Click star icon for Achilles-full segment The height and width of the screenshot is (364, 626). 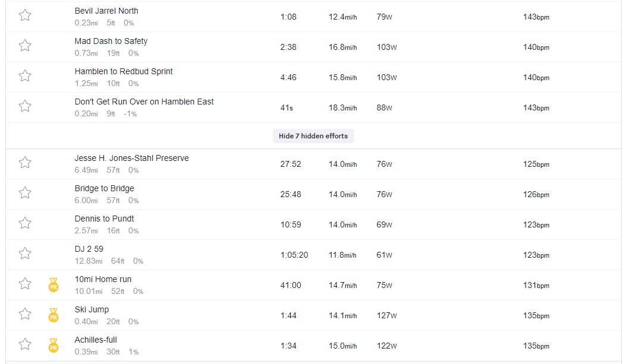25,344
